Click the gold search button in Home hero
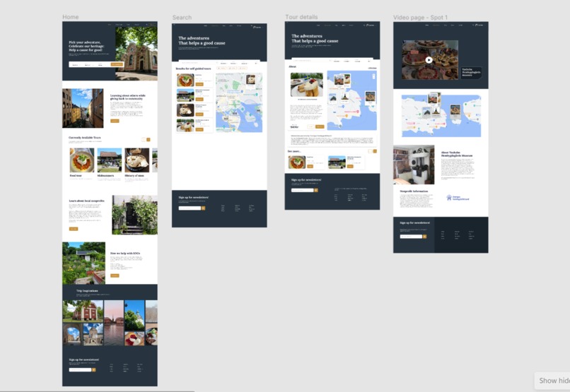 click(117, 64)
